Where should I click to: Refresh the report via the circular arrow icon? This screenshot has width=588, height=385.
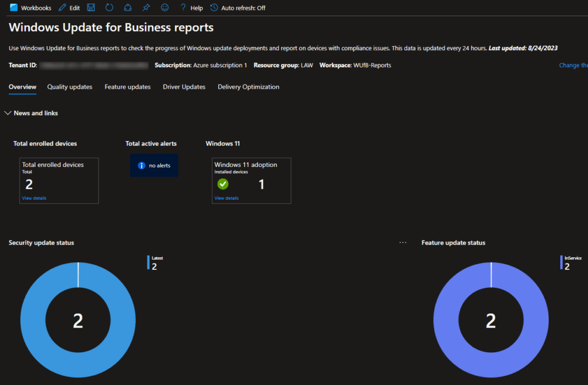pyautogui.click(x=109, y=7)
